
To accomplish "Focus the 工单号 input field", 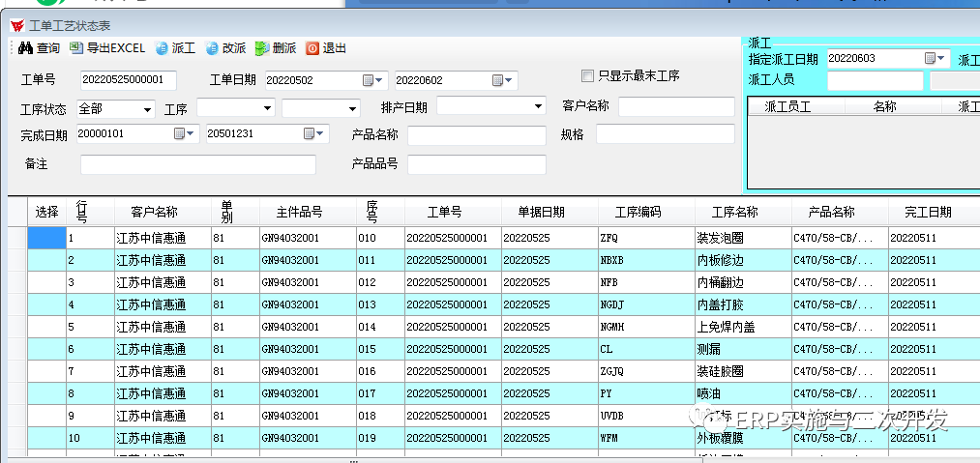I will pos(128,80).
